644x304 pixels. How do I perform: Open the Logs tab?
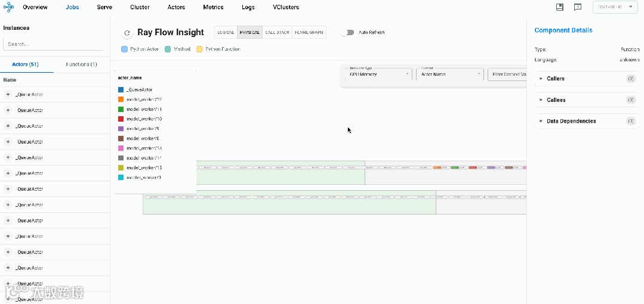pos(248,7)
